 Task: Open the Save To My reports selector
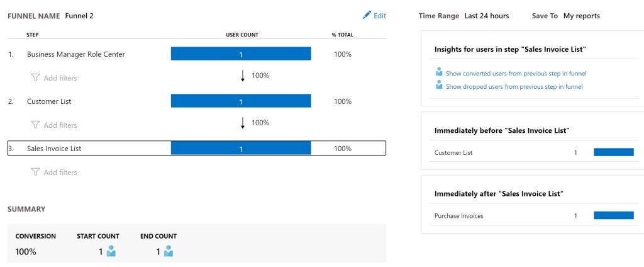[581, 16]
